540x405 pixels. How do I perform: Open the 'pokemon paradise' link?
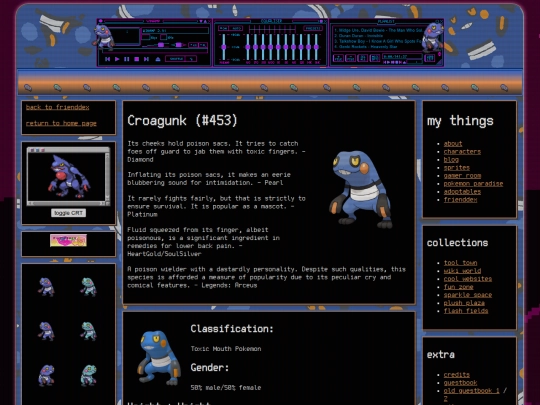coord(473,184)
